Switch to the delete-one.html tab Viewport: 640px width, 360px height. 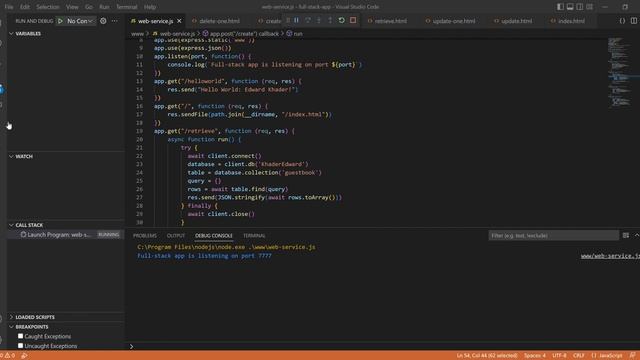click(219, 21)
